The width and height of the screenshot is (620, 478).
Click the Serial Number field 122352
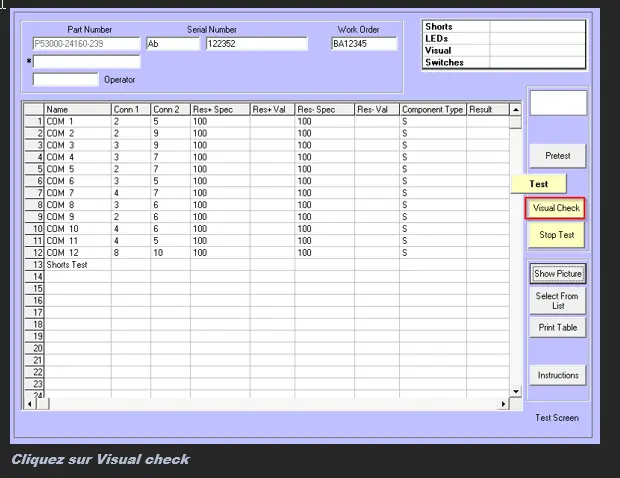click(256, 43)
